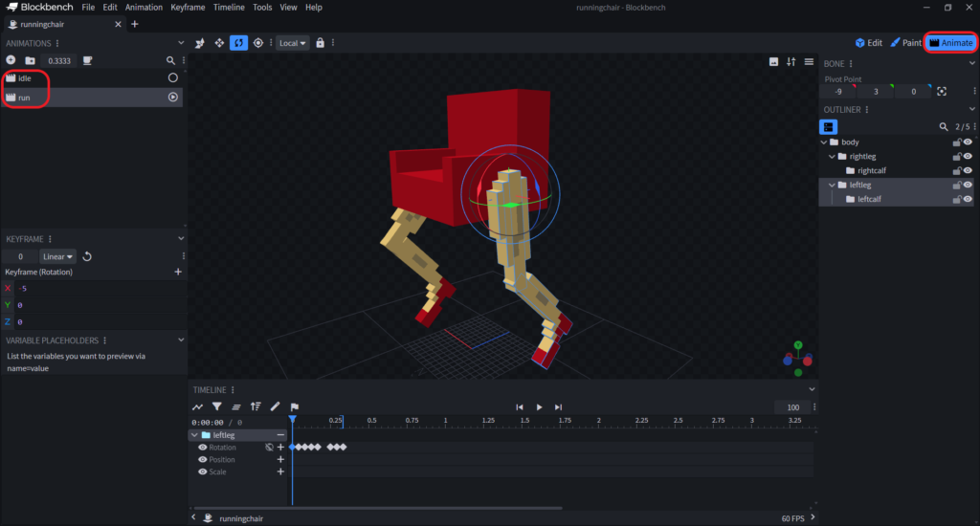Choose the Pivot tool icon

[x=257, y=43]
